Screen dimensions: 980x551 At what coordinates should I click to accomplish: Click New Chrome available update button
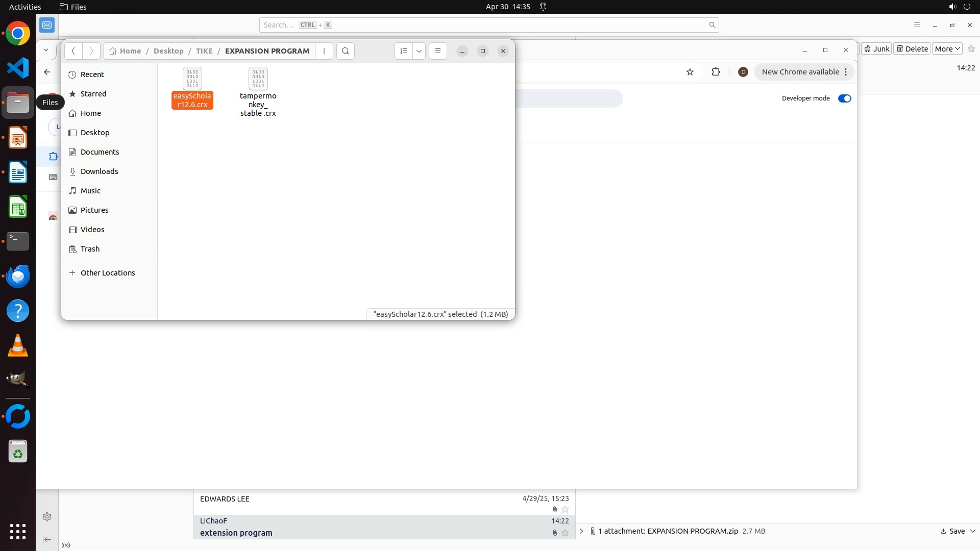(800, 72)
